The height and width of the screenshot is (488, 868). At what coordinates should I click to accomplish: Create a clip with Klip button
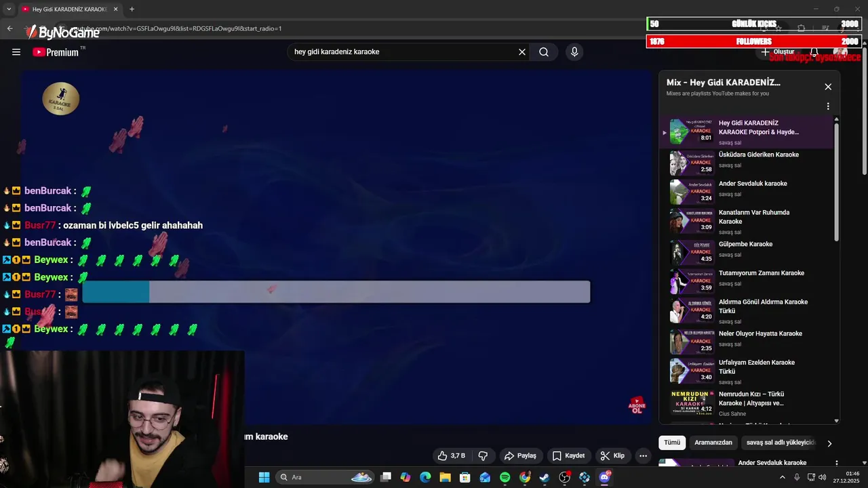[612, 455]
